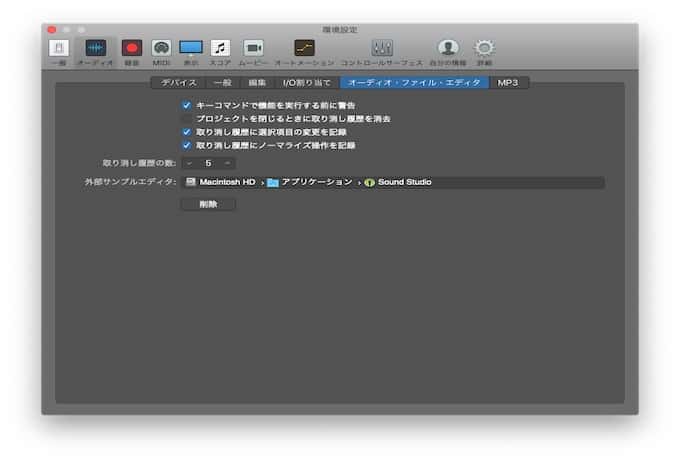Open the 表示 (Display) preferences icon
Screen dimensions: 680x460
tap(190, 49)
